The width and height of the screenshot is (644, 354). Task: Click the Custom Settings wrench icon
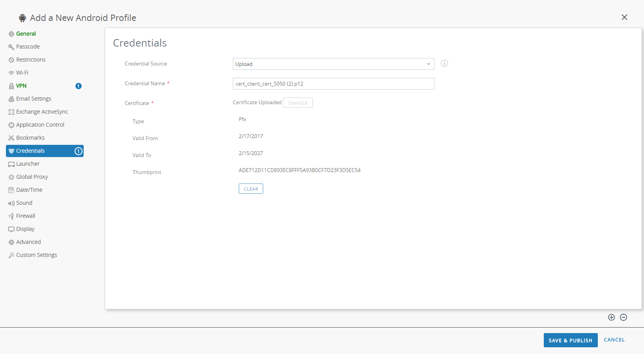[11, 255]
